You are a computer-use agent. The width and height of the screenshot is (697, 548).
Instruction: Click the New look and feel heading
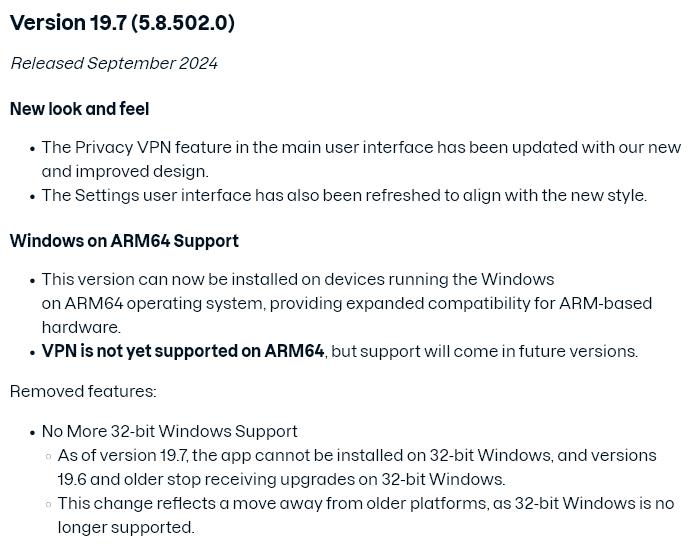(80, 109)
